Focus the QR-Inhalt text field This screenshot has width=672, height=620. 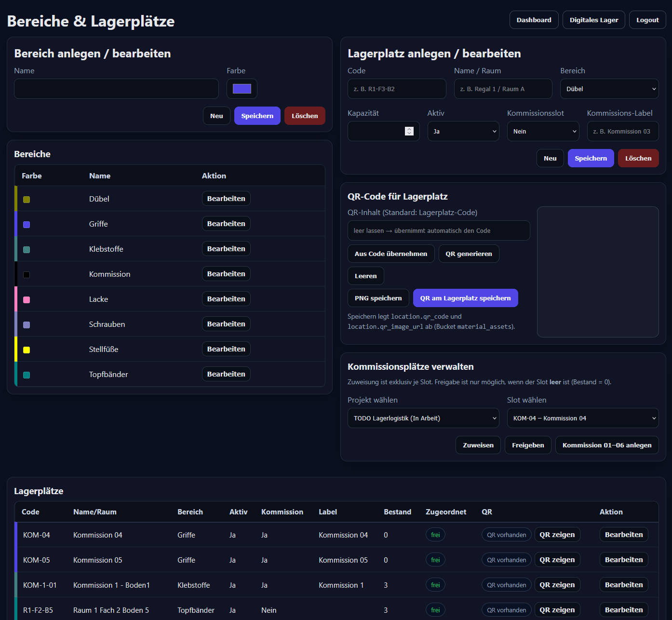(x=438, y=230)
